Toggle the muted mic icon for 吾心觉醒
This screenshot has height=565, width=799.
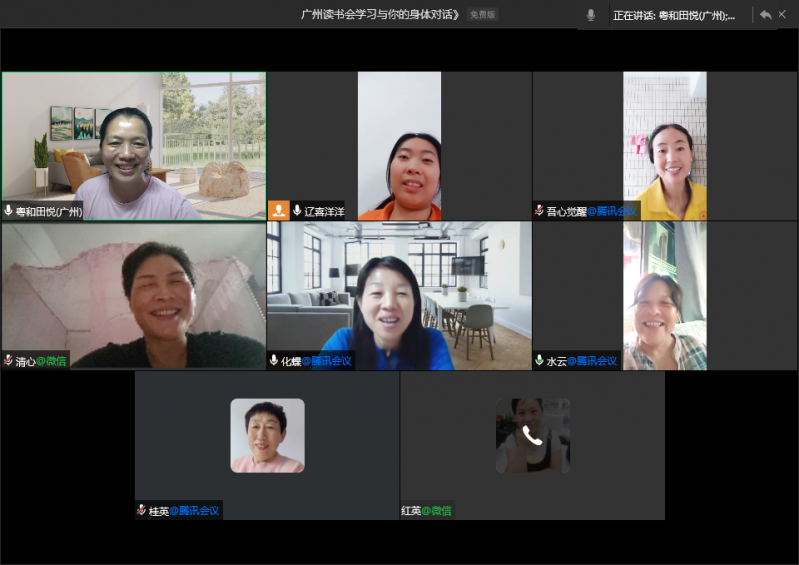click(x=540, y=211)
